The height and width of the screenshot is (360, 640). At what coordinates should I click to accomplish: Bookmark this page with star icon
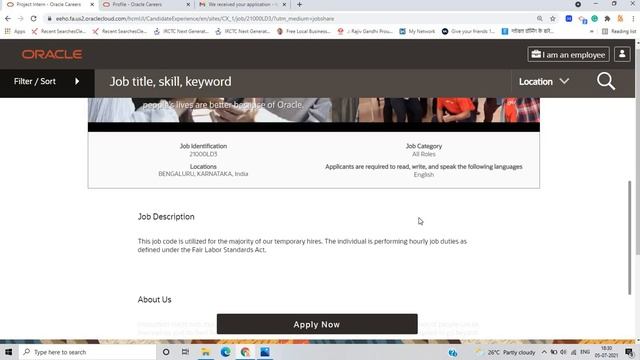coord(553,18)
